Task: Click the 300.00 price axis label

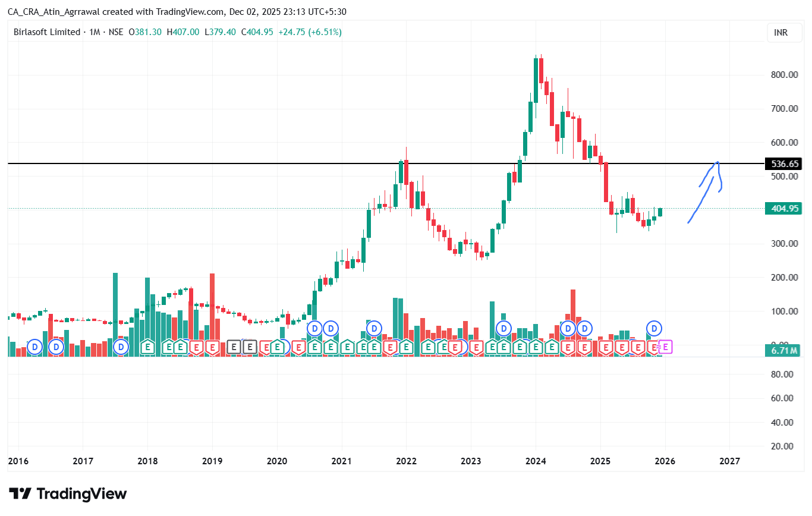Action: coord(783,244)
